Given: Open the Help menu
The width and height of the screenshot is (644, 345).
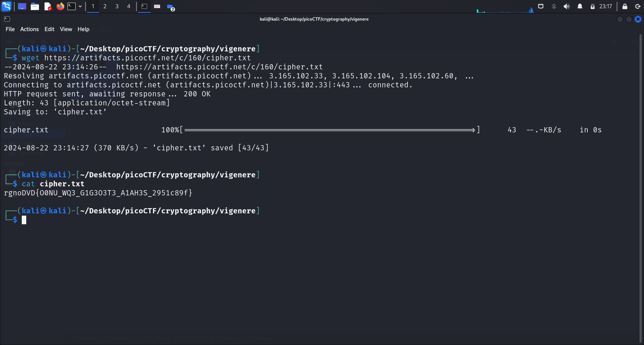Looking at the screenshot, I should [83, 29].
